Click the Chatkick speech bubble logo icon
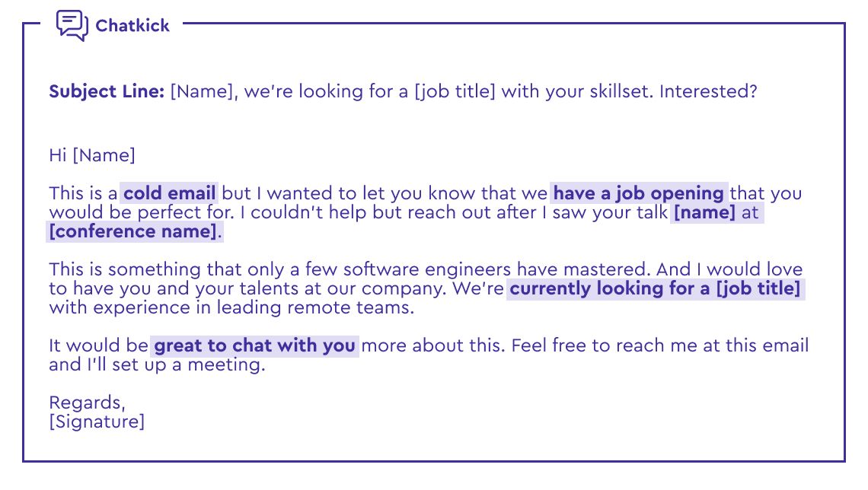This screenshot has width=868, height=490. pyautogui.click(x=72, y=25)
